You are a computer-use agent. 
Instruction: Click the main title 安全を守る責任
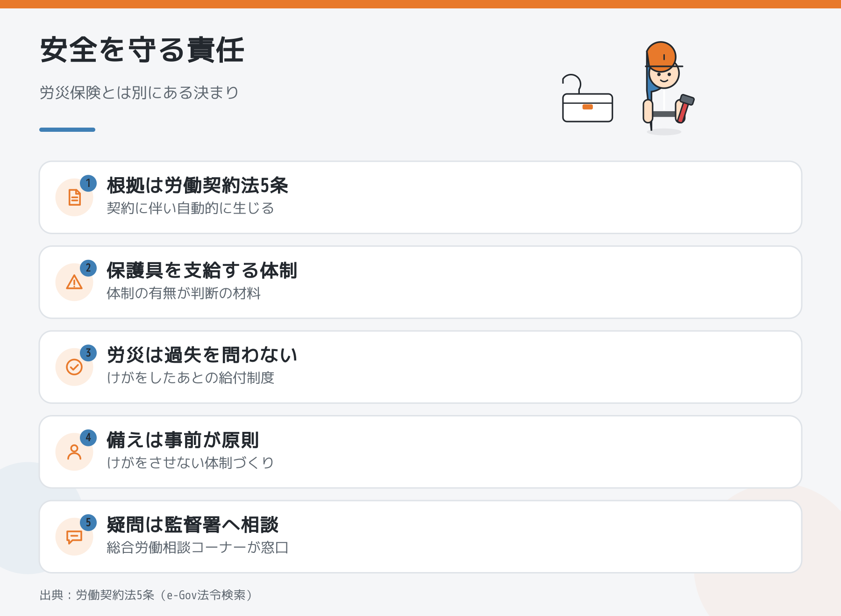click(142, 50)
